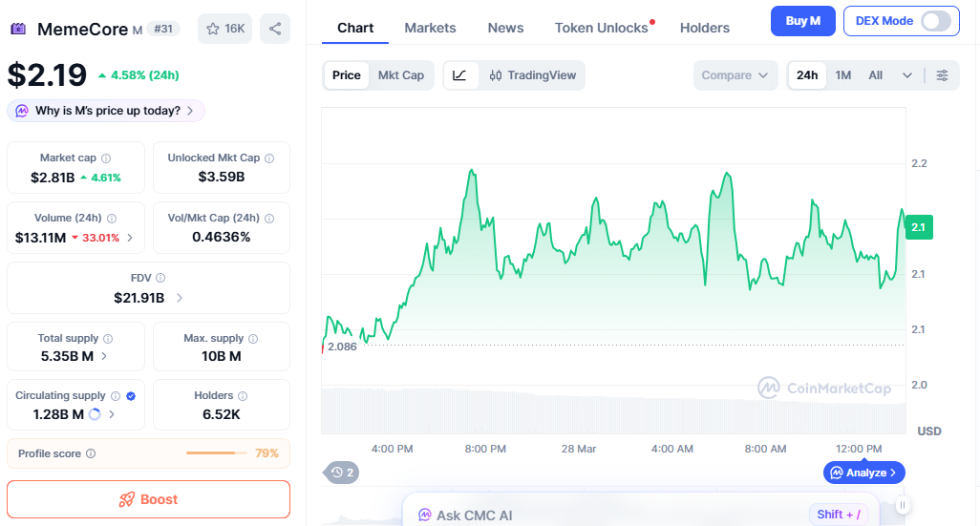980x526 pixels.
Task: Click the $3.59B unlocked market cap value
Action: pyautogui.click(x=222, y=177)
